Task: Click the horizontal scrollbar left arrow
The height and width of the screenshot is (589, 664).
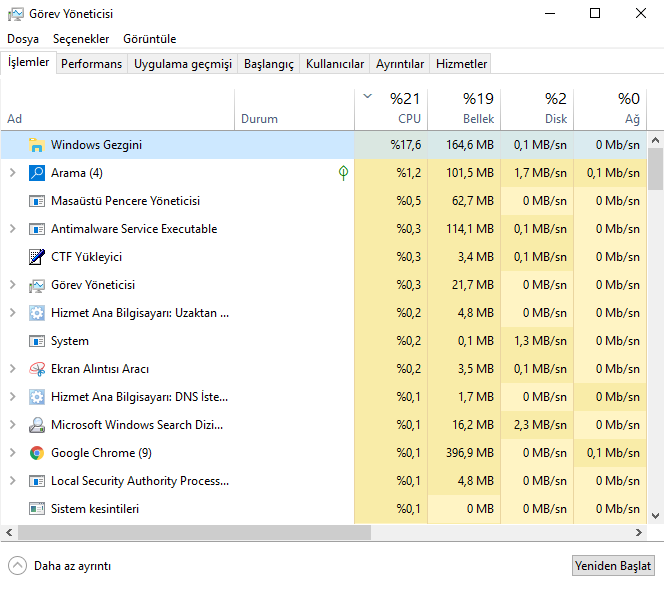Action: [x=9, y=533]
